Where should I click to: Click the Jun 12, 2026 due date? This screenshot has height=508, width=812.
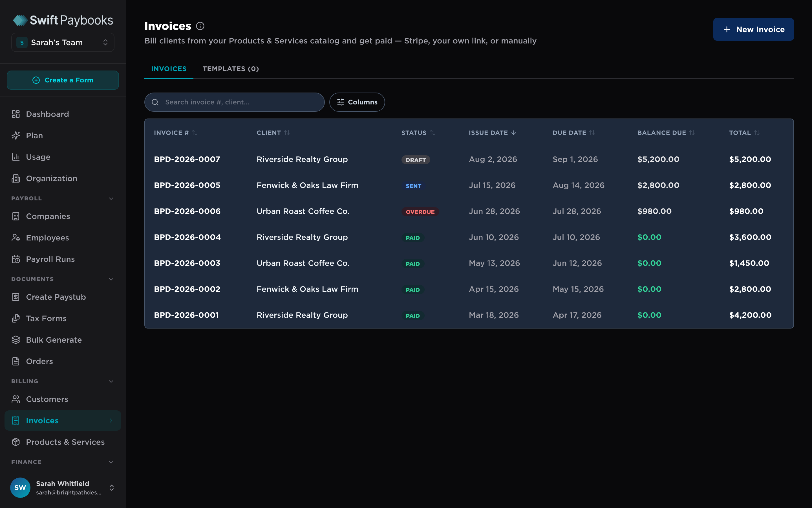coord(577,263)
